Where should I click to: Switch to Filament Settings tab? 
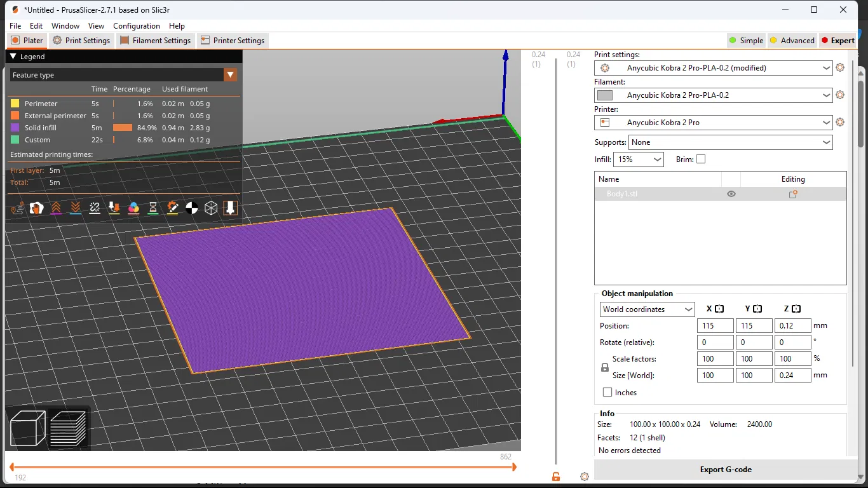(x=156, y=41)
